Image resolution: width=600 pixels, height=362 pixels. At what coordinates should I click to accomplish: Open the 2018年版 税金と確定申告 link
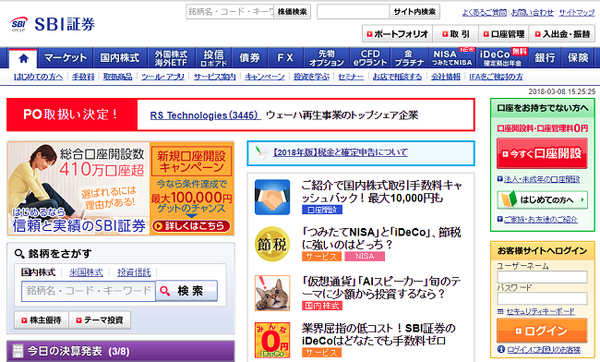coord(340,152)
